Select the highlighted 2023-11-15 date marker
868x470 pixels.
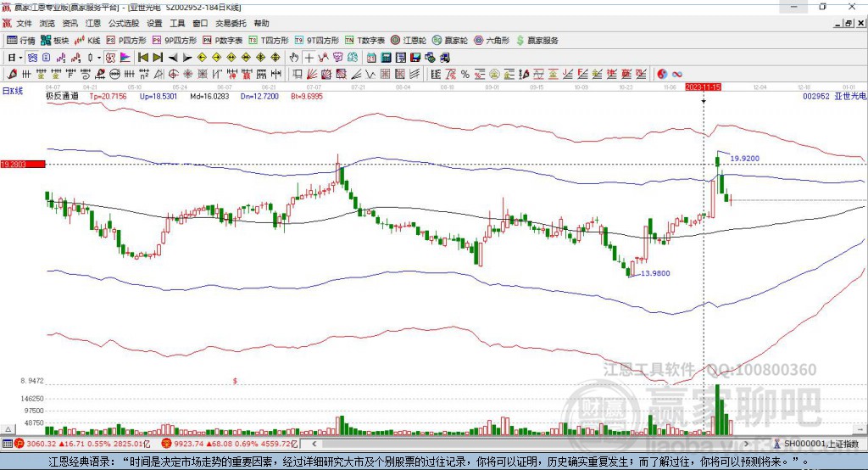coord(703,87)
